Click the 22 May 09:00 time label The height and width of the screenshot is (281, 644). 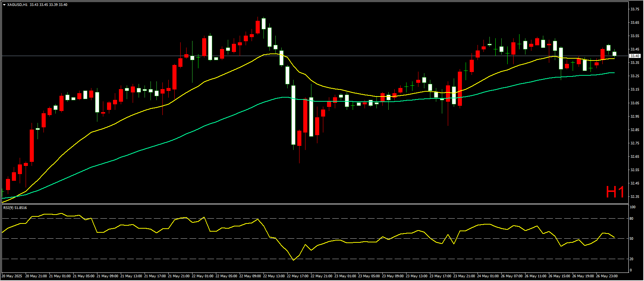[250, 276]
